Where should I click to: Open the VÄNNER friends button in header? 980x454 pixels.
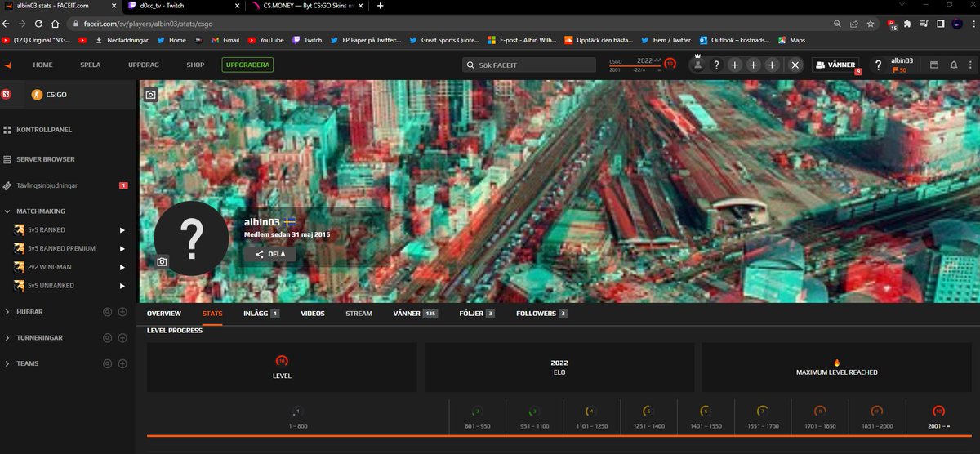(835, 65)
